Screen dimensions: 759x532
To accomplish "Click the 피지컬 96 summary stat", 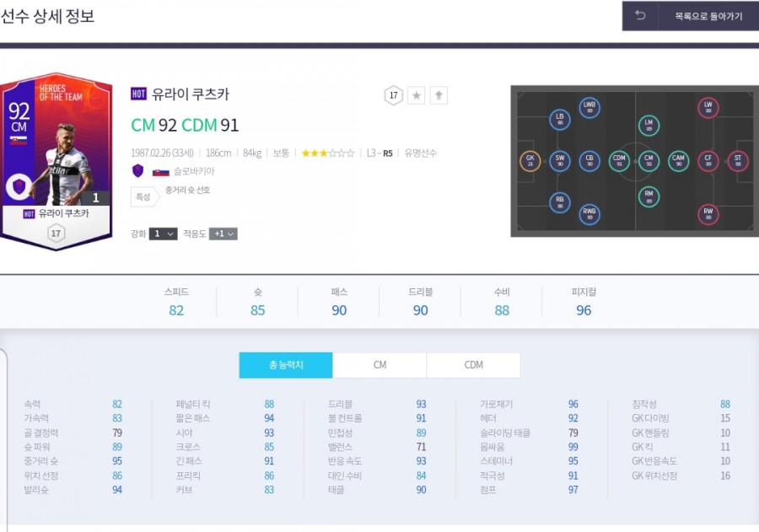I will click(x=584, y=302).
